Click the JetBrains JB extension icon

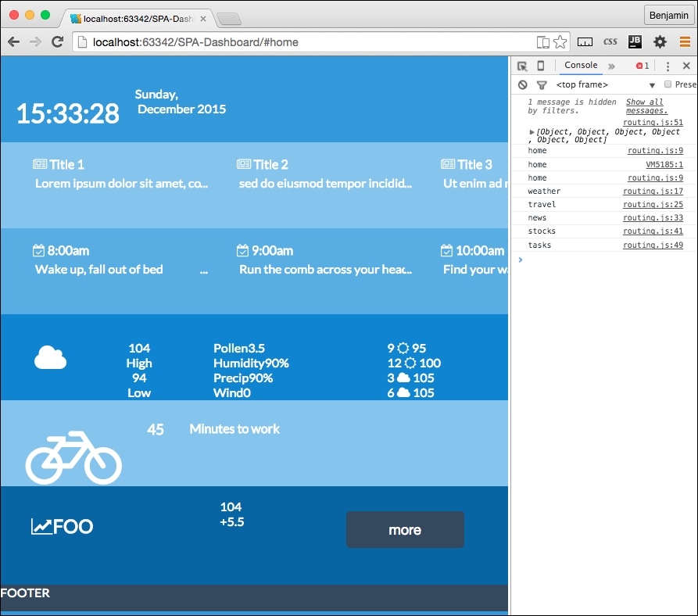[635, 42]
